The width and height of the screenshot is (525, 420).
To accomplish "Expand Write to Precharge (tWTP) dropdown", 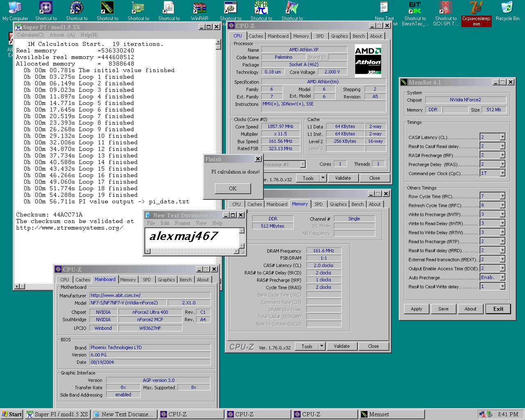I will [502, 214].
